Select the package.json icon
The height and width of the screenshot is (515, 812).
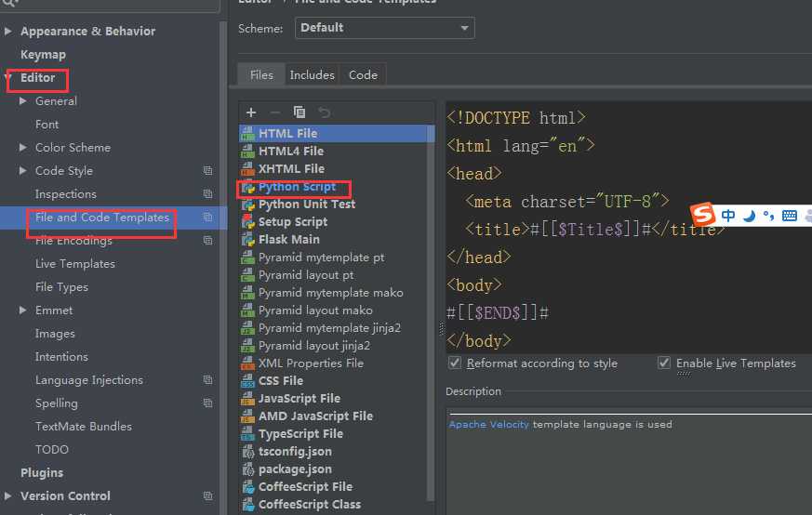click(x=248, y=469)
